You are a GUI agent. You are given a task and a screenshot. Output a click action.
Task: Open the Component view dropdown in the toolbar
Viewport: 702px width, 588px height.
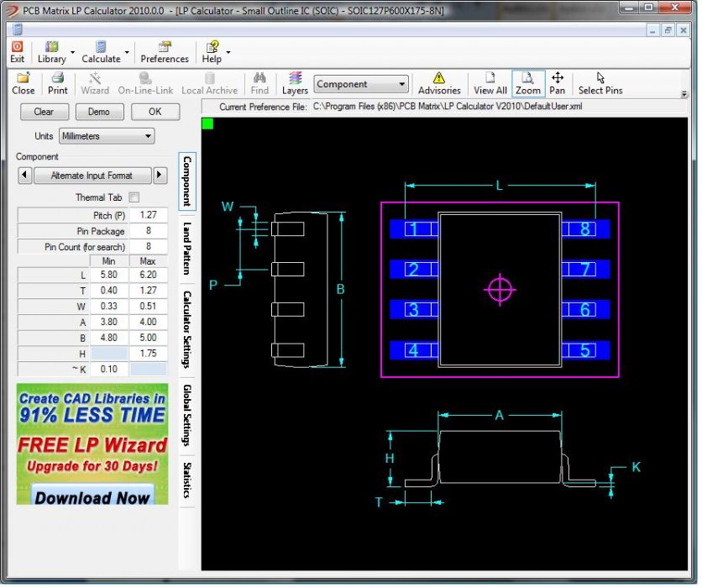pos(361,84)
